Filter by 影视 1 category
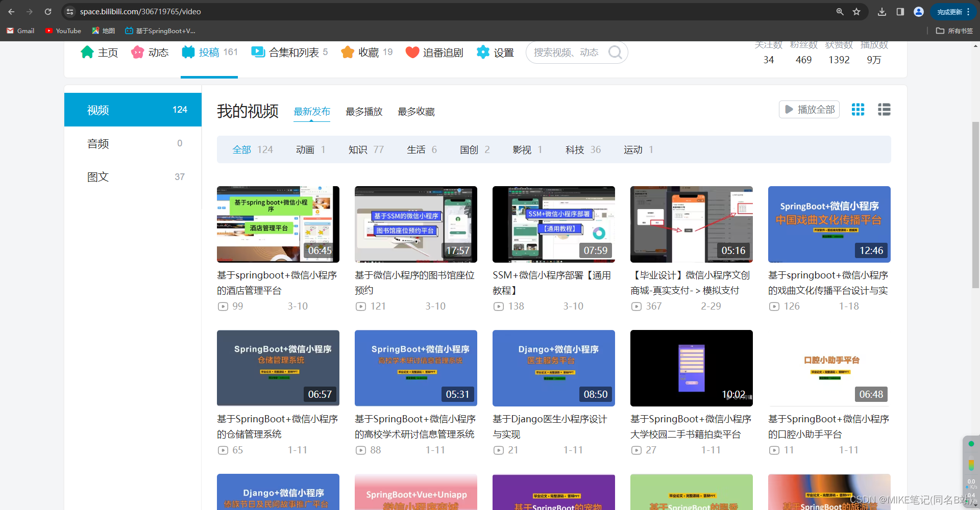Screen dimensions: 980x510 coord(527,149)
